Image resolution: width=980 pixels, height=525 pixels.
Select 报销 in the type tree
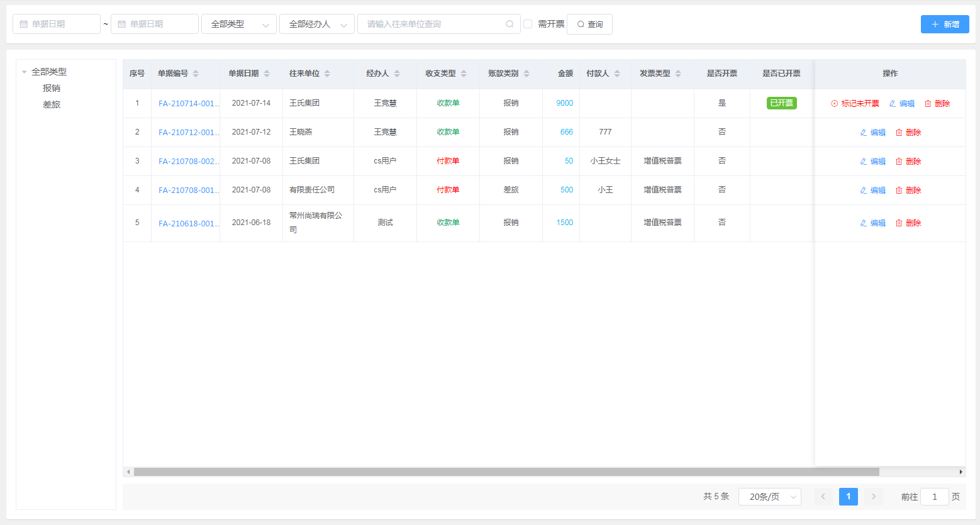pos(52,88)
